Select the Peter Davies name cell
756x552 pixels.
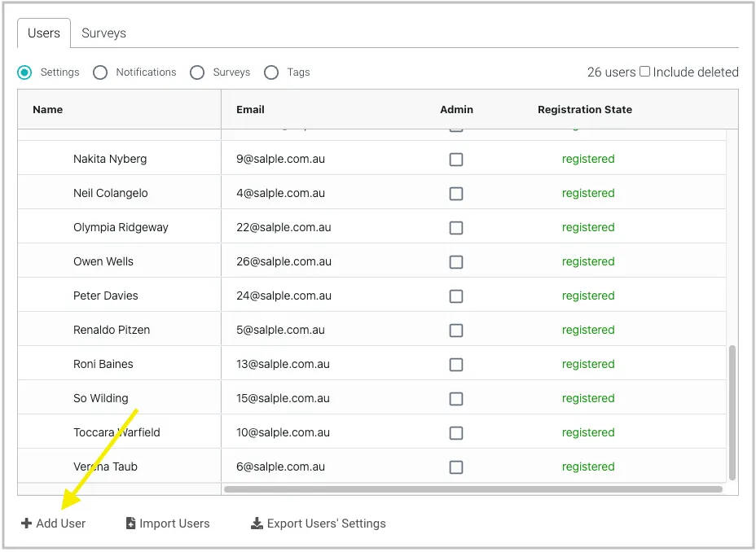pyautogui.click(x=119, y=295)
